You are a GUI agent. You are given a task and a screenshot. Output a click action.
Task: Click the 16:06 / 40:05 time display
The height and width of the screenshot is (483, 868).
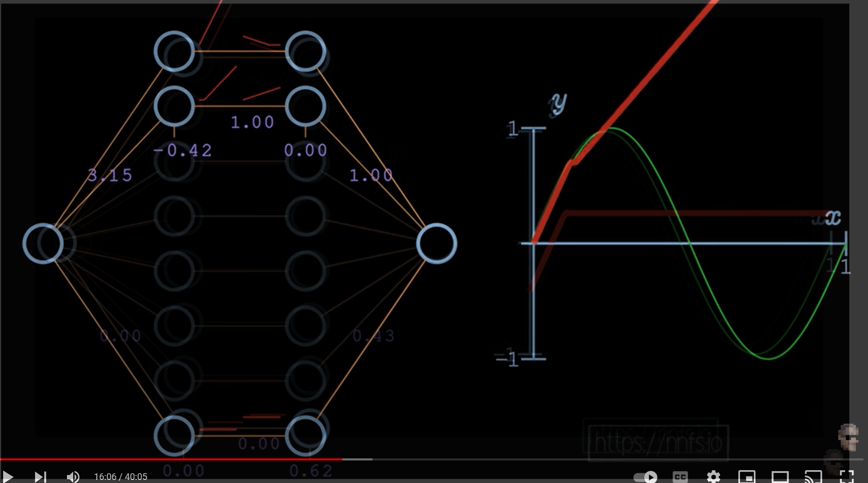click(120, 477)
